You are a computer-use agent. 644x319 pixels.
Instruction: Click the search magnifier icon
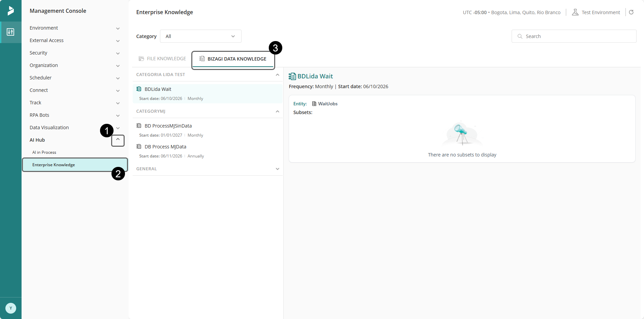pos(520,36)
